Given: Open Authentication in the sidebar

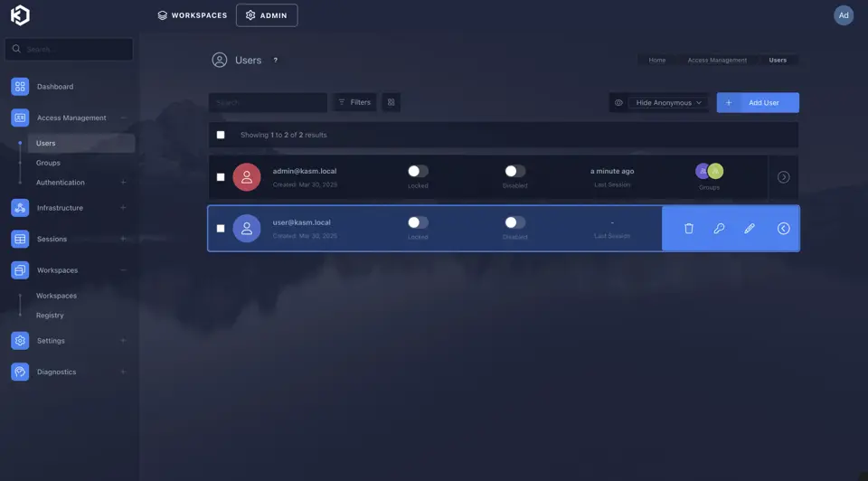Looking at the screenshot, I should [61, 183].
